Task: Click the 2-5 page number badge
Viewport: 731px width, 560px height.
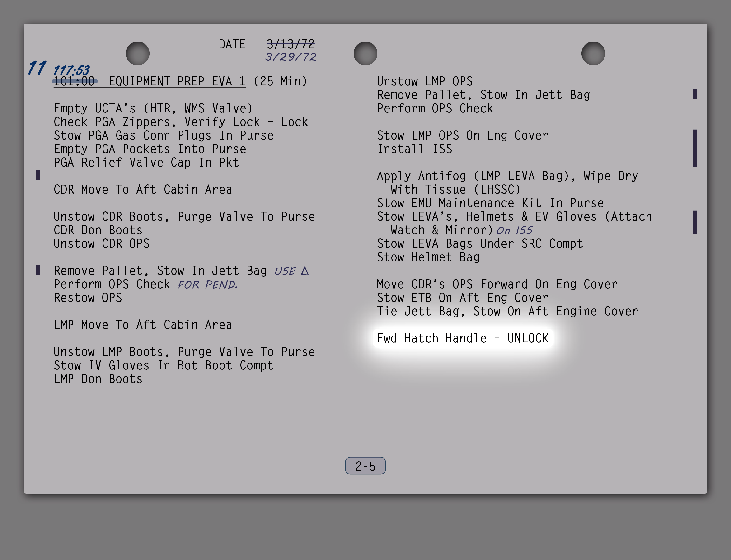Action: coord(365,466)
